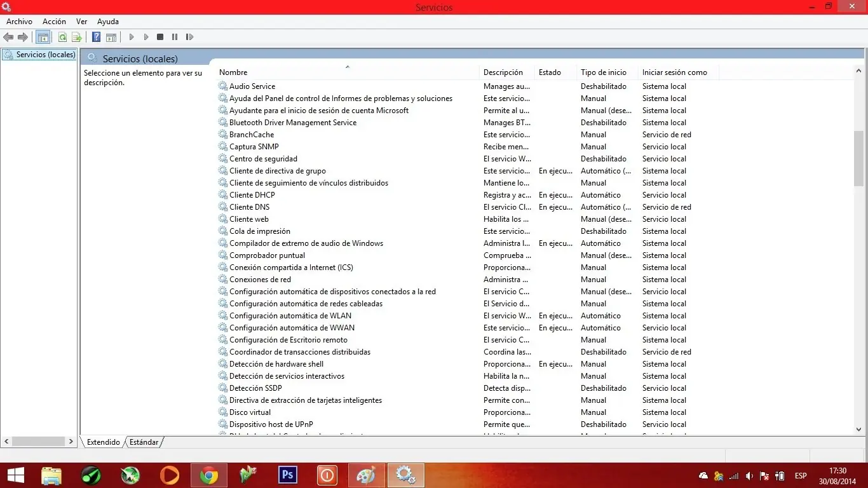Click the left pane scrollbar left arrow
The image size is (868, 488).
(7, 441)
